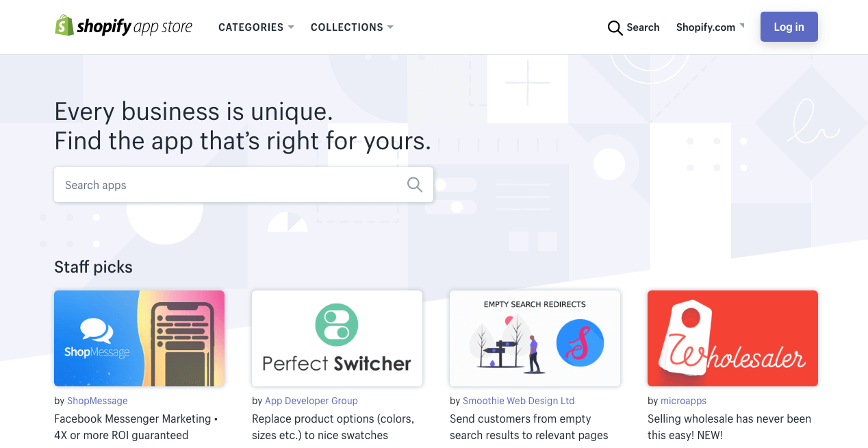Open the Empty Search Redirects app thumbnail
This screenshot has height=448, width=868.
point(535,338)
